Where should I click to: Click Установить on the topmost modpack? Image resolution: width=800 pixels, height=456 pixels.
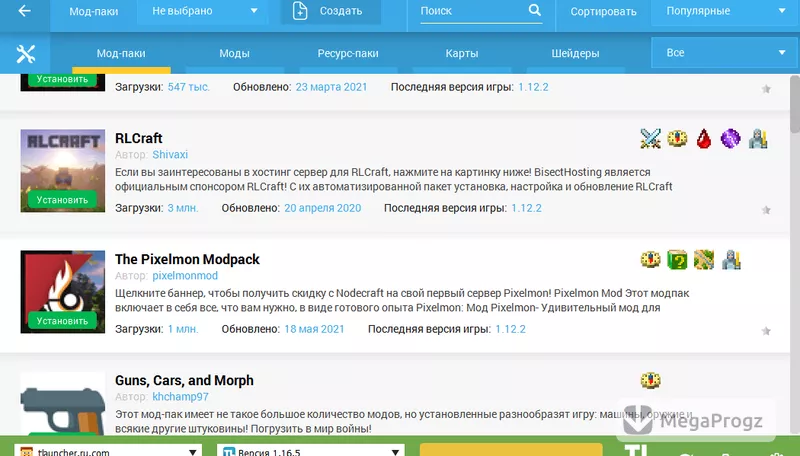coord(62,80)
